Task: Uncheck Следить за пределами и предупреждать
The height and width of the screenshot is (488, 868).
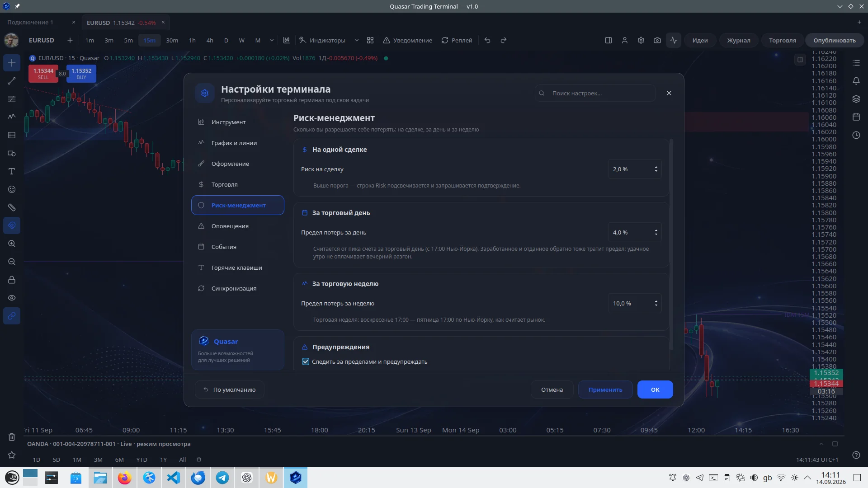Action: 306,361
